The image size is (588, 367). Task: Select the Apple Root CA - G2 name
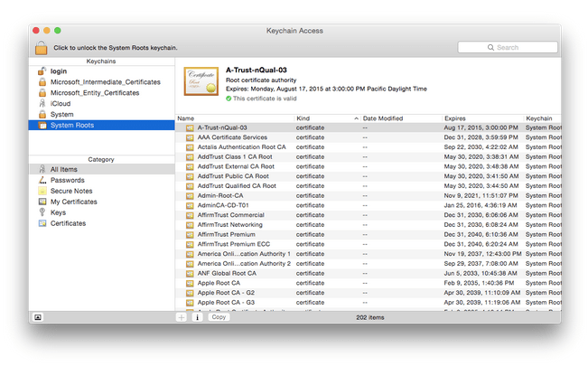coord(226,293)
